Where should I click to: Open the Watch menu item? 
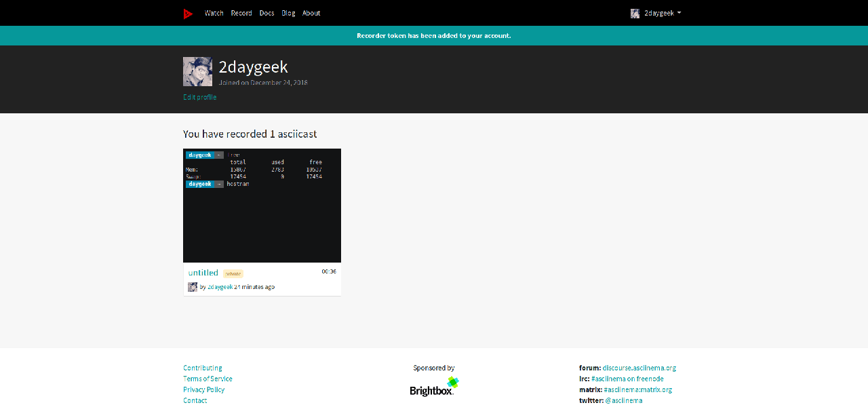214,13
